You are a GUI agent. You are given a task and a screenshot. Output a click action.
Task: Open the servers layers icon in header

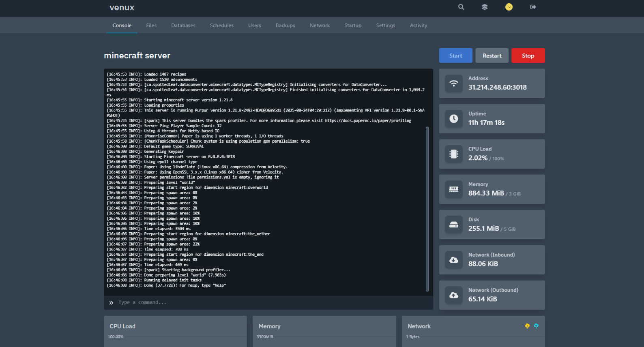tap(485, 7)
